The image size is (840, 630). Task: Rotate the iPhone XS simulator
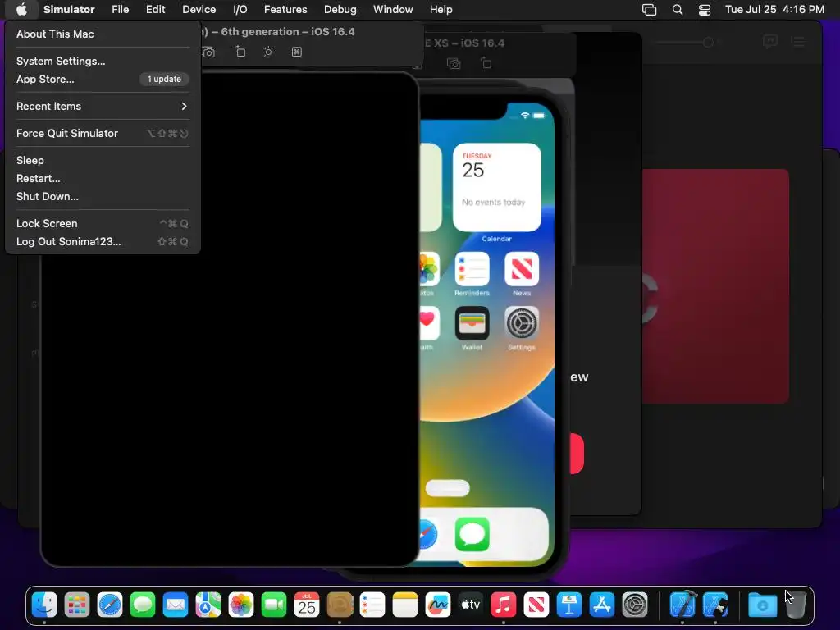pos(486,63)
